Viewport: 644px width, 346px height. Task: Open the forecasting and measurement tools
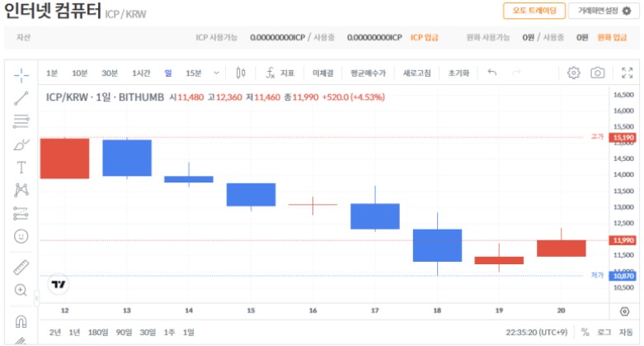click(x=21, y=213)
